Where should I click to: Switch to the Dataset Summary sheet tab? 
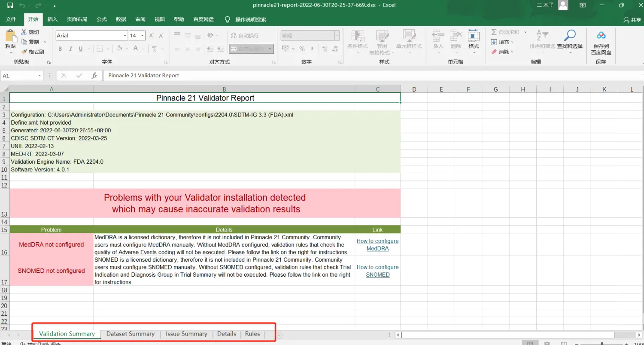[130, 334]
